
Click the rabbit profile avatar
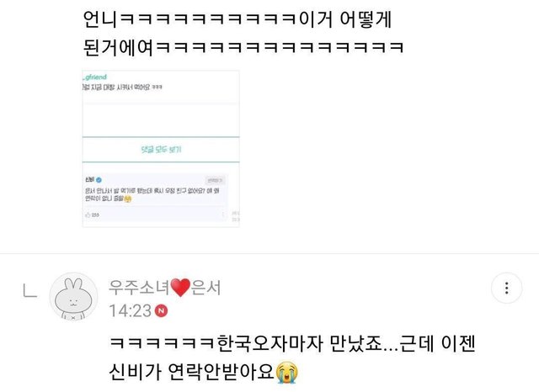coord(73,297)
